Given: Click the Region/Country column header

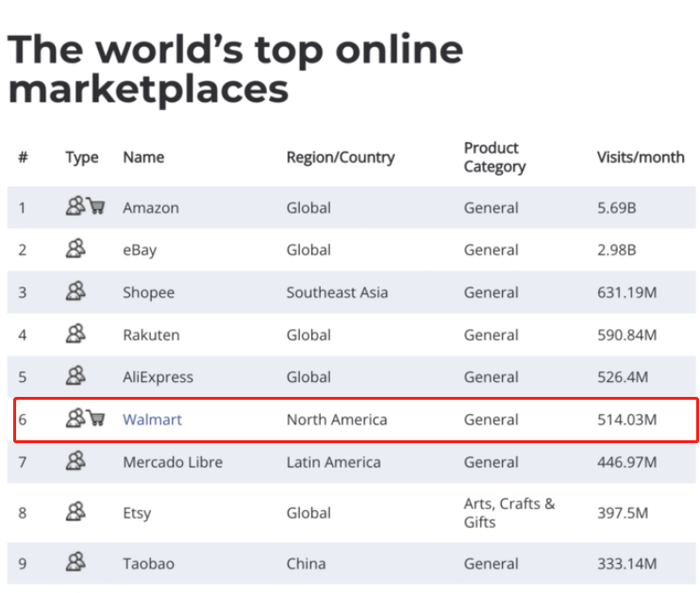Looking at the screenshot, I should (x=341, y=157).
